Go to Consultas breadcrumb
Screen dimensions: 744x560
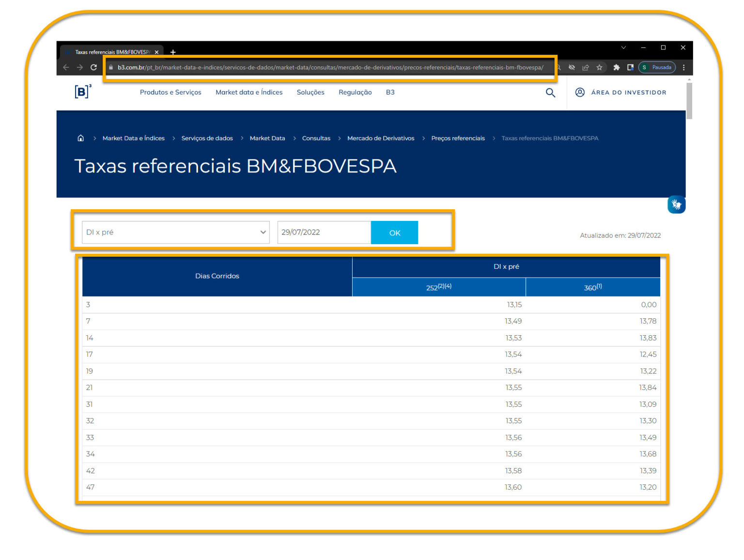[x=316, y=138]
